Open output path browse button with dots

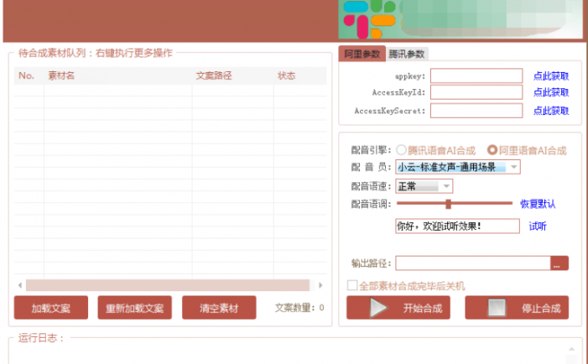559,263
